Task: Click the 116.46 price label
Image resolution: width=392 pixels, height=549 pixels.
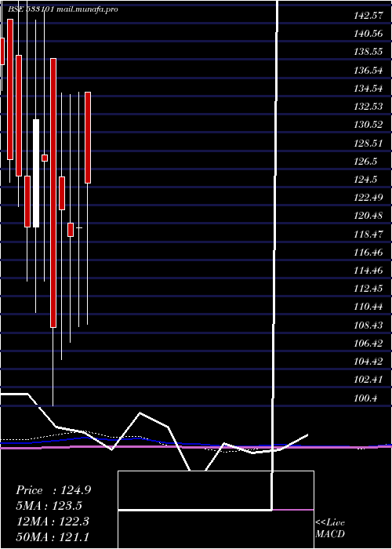Action: pos(368,252)
